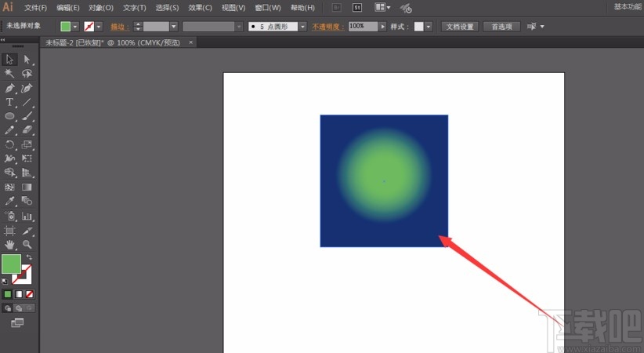Collapse the tools panel double-arrow
Image resolution: width=644 pixels, height=353 pixels.
point(3,40)
